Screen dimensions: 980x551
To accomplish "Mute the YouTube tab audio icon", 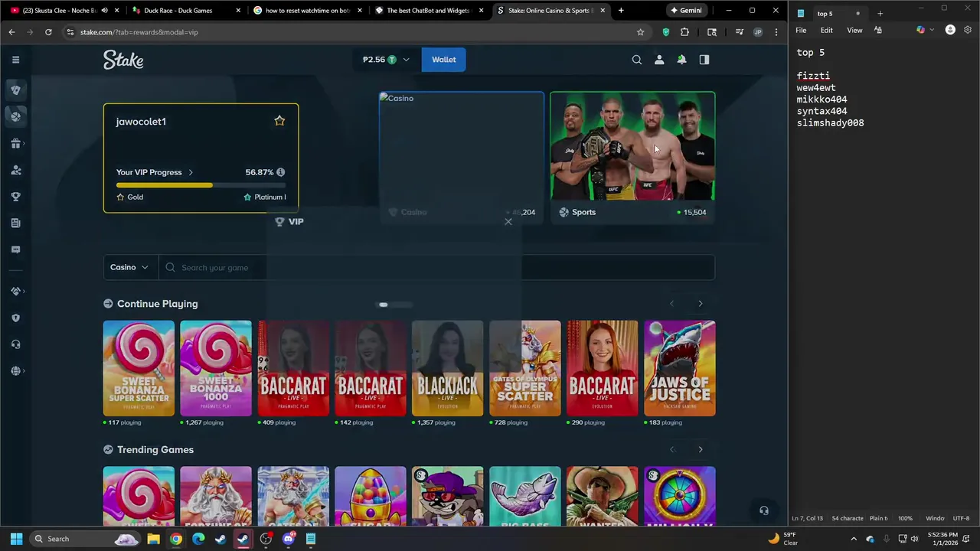I will click(105, 11).
